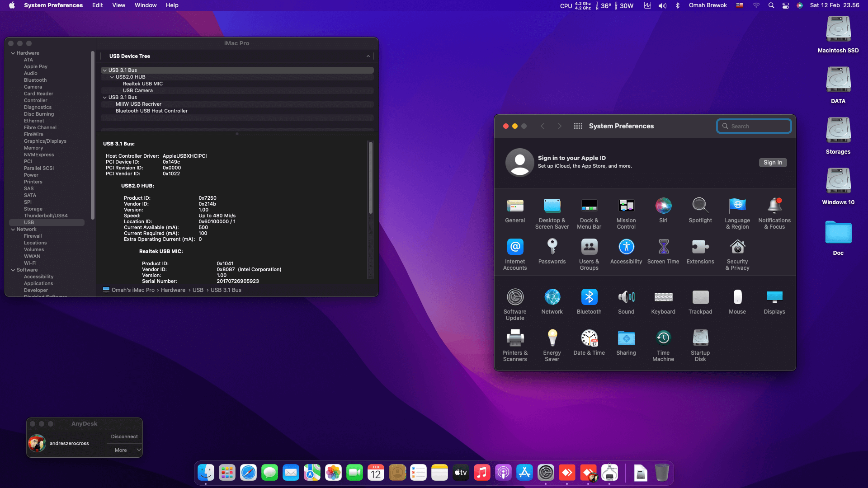Viewport: 868px width, 488px height.
Task: Open Printers & Scanners preferences
Action: (x=515, y=346)
